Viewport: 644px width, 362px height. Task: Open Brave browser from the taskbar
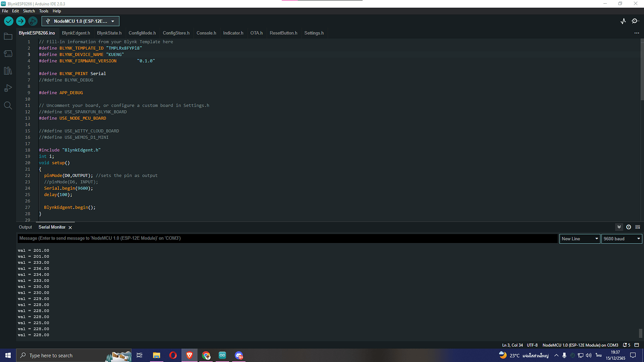(x=189, y=355)
